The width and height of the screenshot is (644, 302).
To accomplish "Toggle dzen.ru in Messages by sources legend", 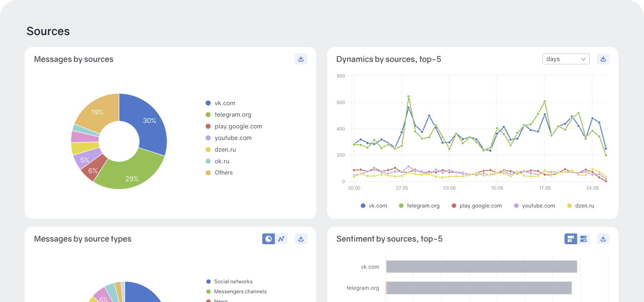I will (x=221, y=149).
